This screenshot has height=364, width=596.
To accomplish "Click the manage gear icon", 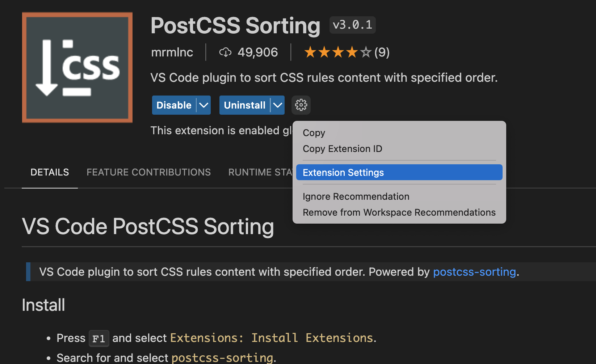I will [301, 105].
